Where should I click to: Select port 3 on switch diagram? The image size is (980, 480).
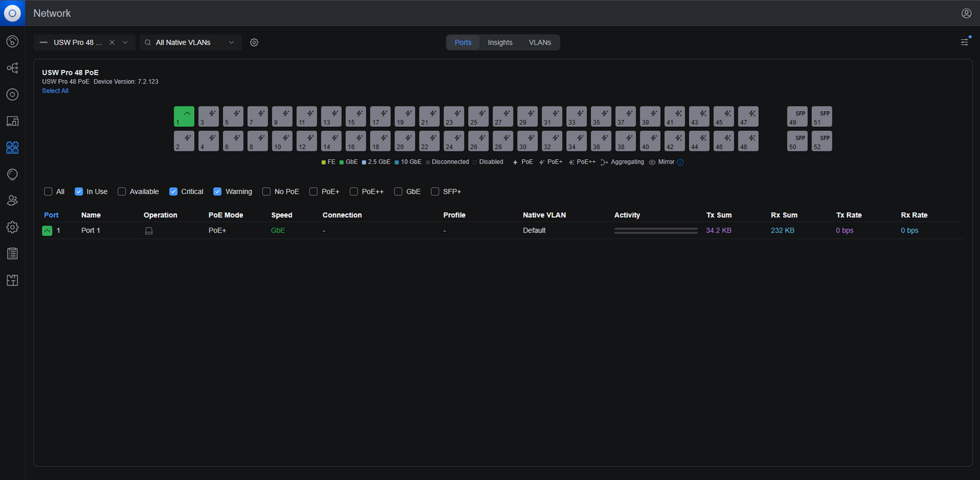(209, 117)
